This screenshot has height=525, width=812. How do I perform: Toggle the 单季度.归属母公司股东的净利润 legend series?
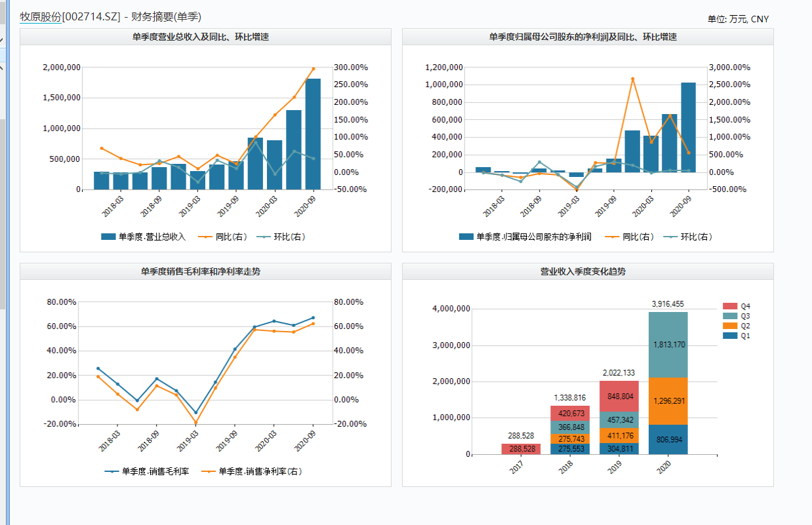point(525,237)
